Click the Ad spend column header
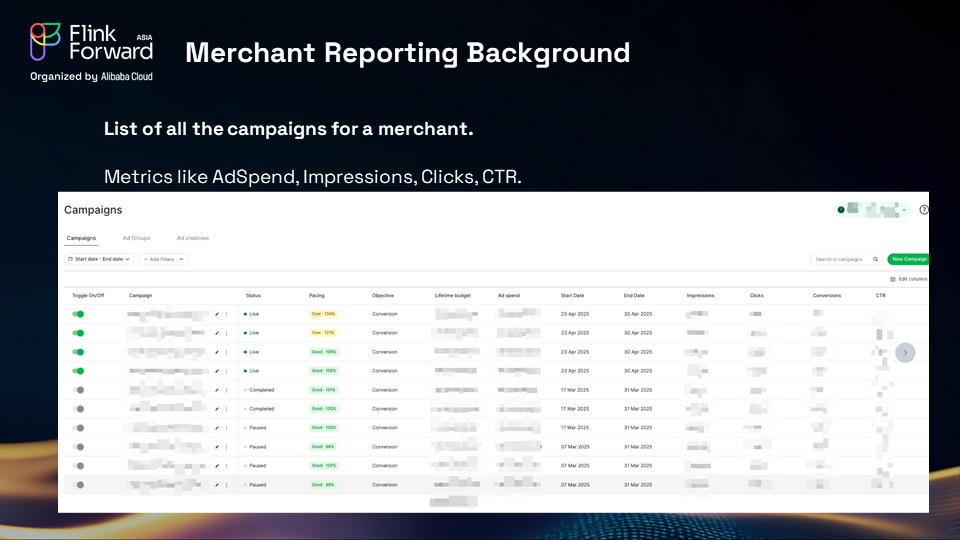Viewport: 960px width, 540px height. (509, 296)
